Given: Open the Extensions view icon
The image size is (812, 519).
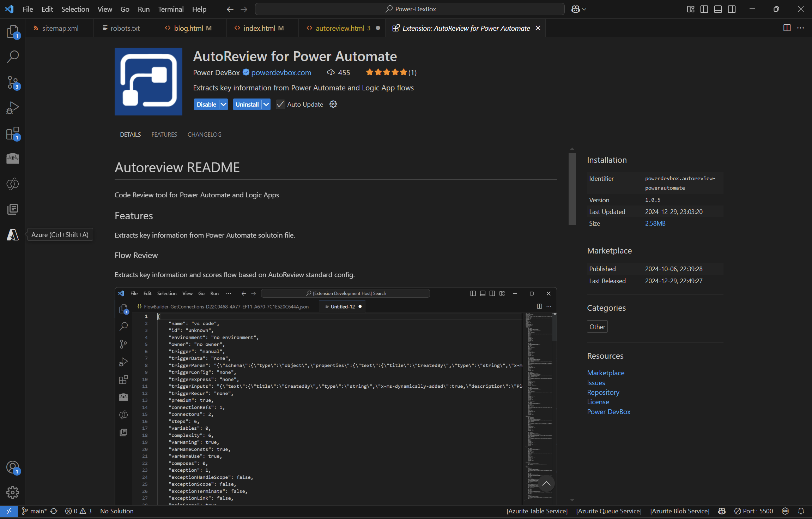Looking at the screenshot, I should (x=13, y=133).
